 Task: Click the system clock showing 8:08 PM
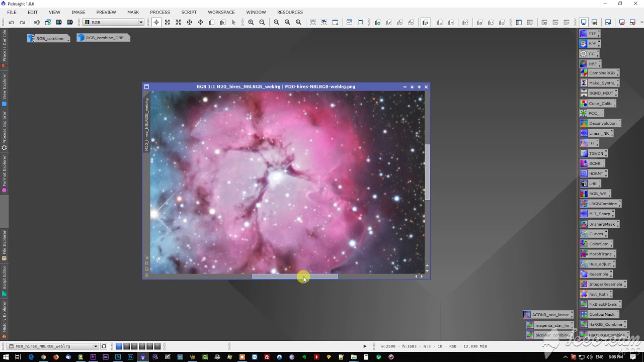pyautogui.click(x=616, y=357)
